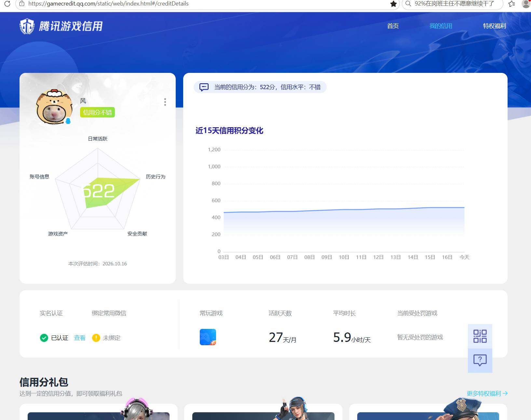Open the 特权福利 tab
This screenshot has width=531, height=420.
(495, 26)
